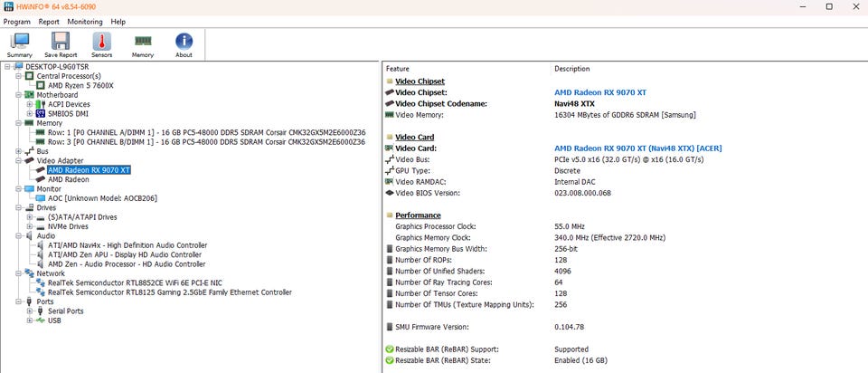Screen dimensions: 868x373
Task: Open the Sensors thermometer icon
Action: (102, 43)
